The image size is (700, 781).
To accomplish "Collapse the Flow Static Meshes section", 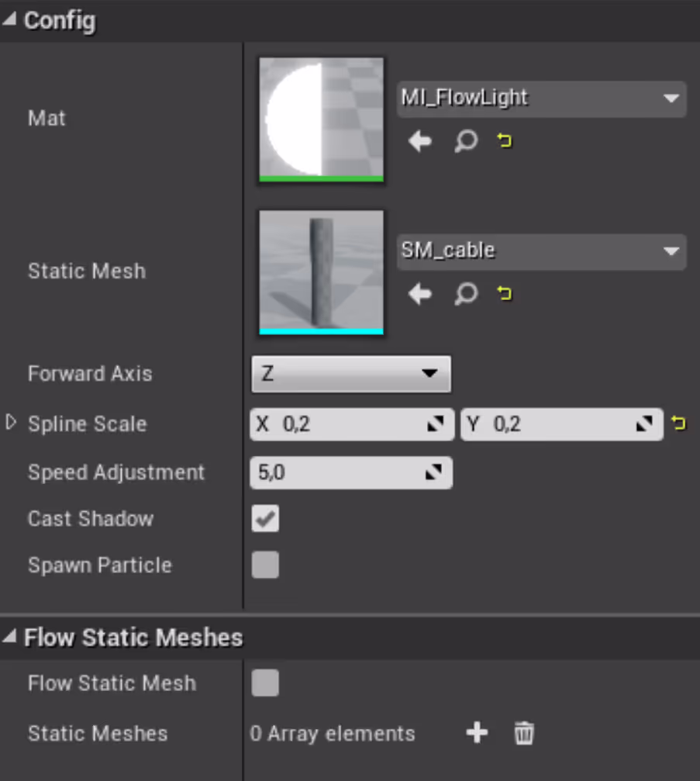I will point(9,636).
